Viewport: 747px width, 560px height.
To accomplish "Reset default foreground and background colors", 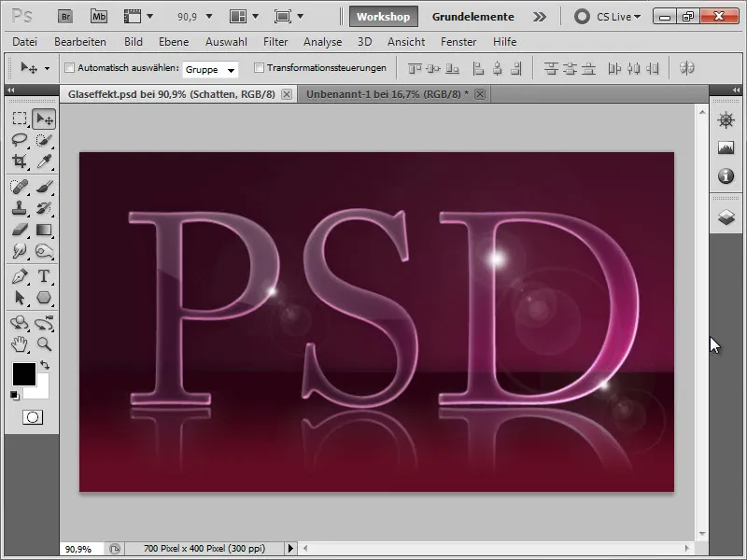I will tap(15, 395).
